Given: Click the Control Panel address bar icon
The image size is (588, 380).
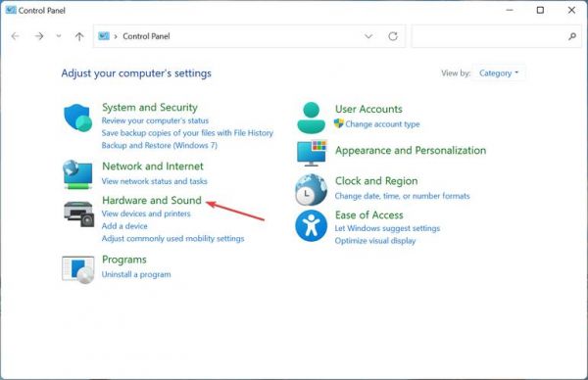Looking at the screenshot, I should 104,36.
